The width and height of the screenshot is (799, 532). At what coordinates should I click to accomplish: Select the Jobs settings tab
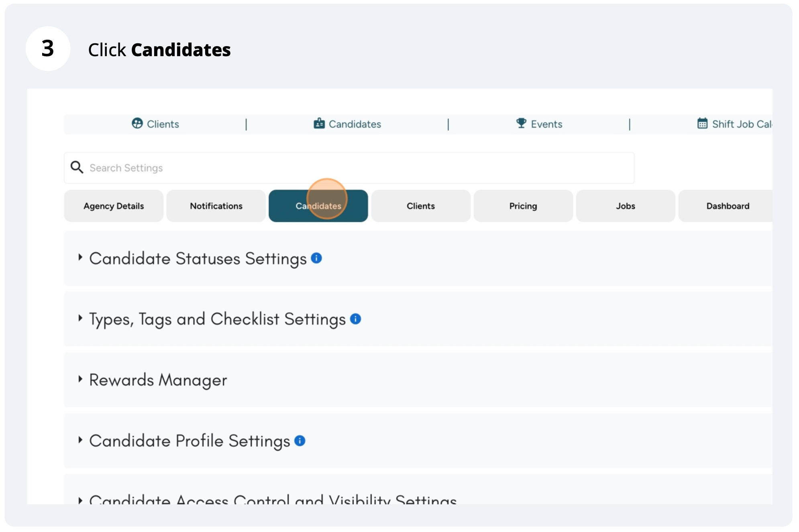click(x=625, y=206)
